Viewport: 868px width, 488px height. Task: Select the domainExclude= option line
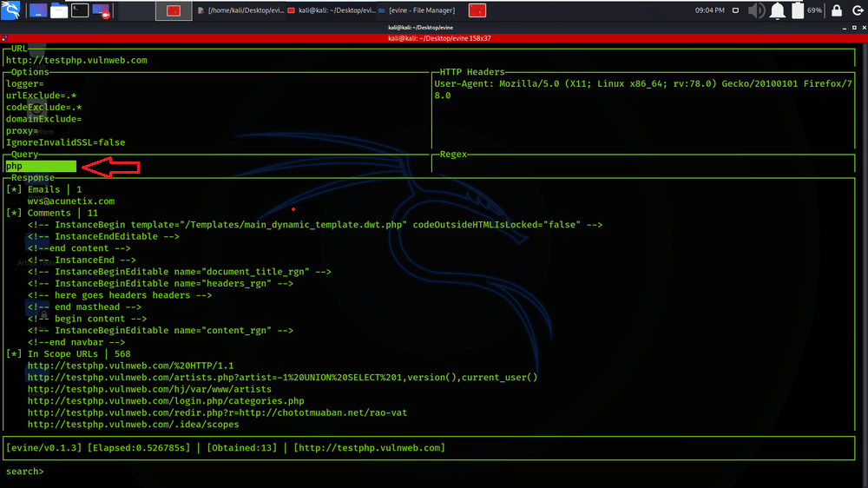click(43, 119)
